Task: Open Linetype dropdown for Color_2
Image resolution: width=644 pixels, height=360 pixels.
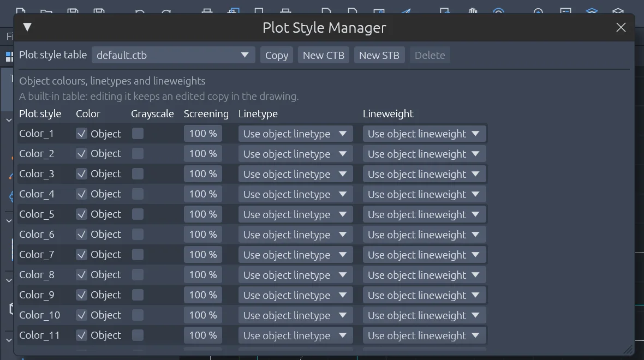Action: pos(295,154)
